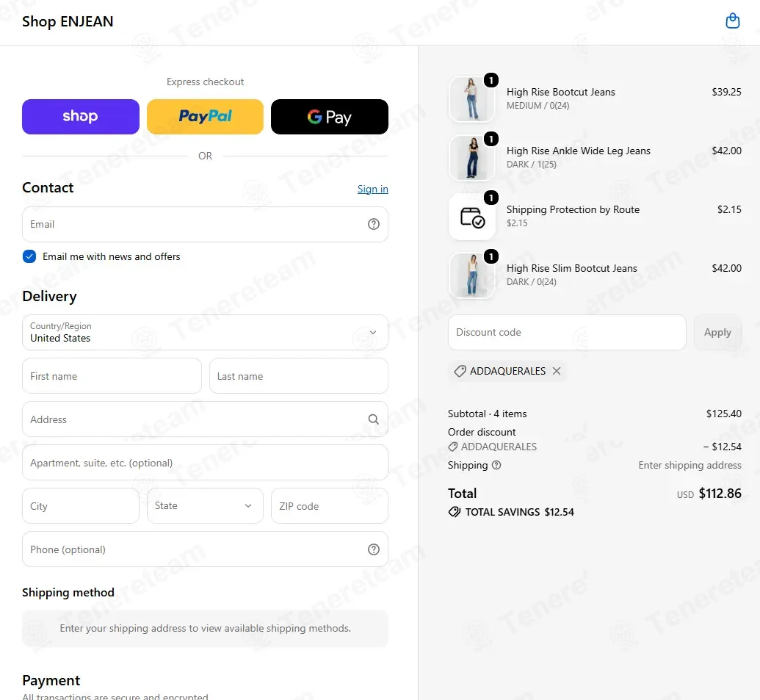760x700 pixels.
Task: Focus the ZIP code field
Action: 330,505
